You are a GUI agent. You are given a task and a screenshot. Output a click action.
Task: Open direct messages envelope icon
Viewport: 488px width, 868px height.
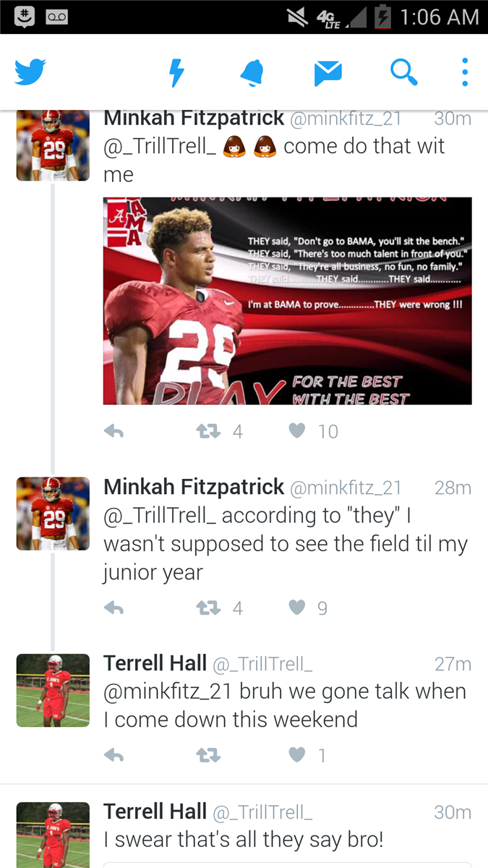328,72
